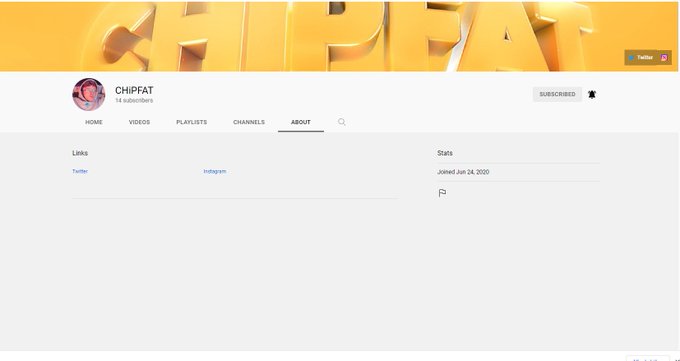Viewport: 680px width, 361px height.
Task: Click the channel search magnifier icon
Action: tap(342, 122)
